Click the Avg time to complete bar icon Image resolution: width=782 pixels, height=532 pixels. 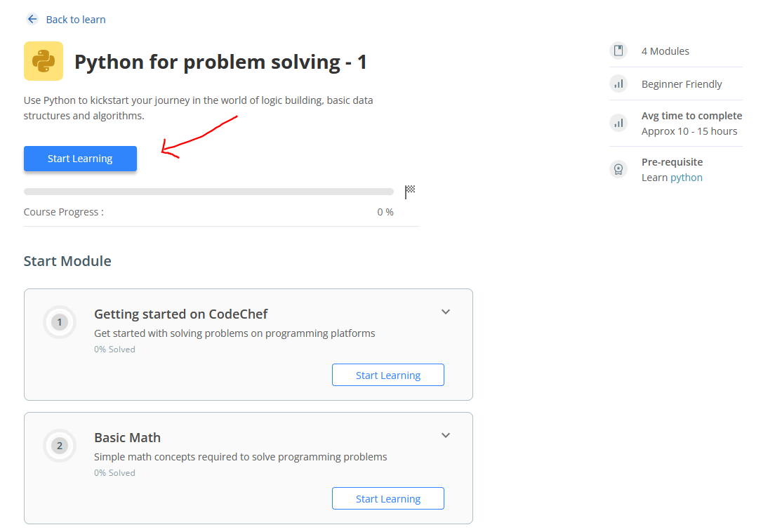pyautogui.click(x=618, y=122)
